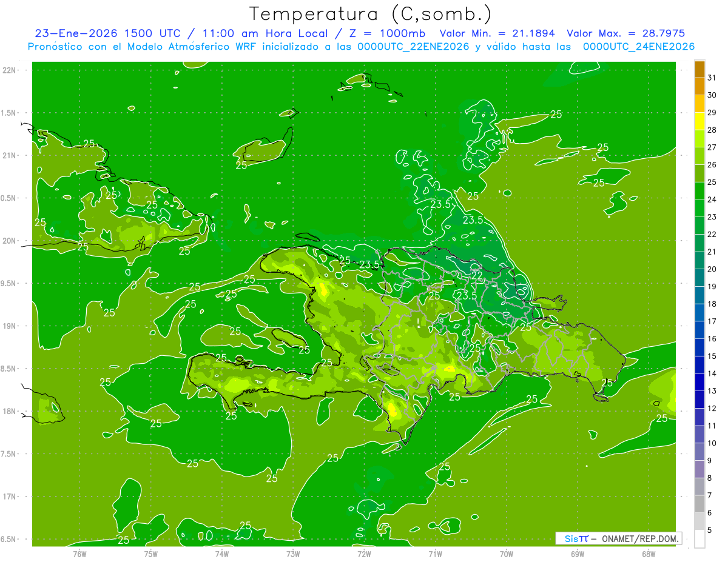This screenshot has height=562, width=728.
Task: Click the legend value 26
Action: tap(712, 164)
